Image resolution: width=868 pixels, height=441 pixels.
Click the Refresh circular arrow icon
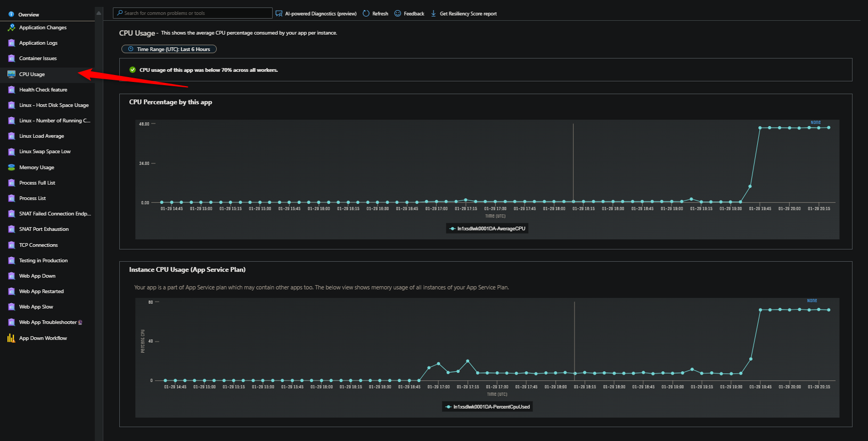pyautogui.click(x=366, y=13)
